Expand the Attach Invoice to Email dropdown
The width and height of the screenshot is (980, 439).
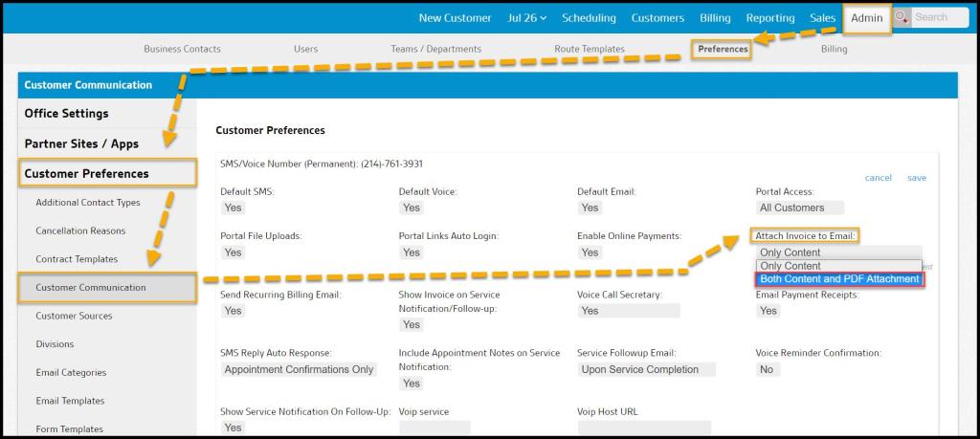click(x=839, y=252)
